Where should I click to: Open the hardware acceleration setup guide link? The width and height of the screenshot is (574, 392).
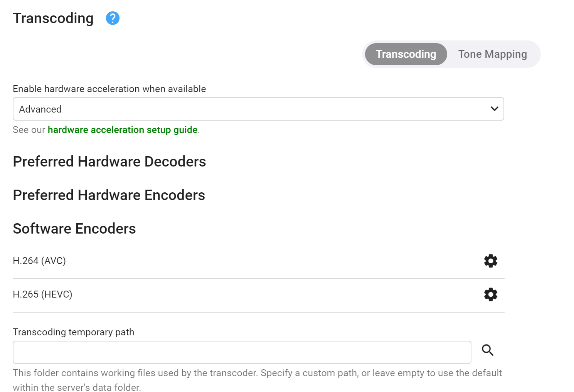tap(123, 130)
